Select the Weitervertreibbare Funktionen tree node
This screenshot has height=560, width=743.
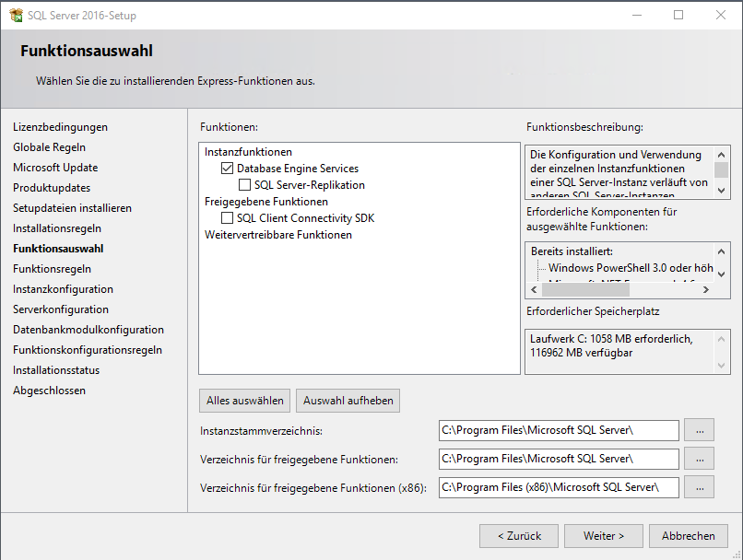(x=277, y=235)
